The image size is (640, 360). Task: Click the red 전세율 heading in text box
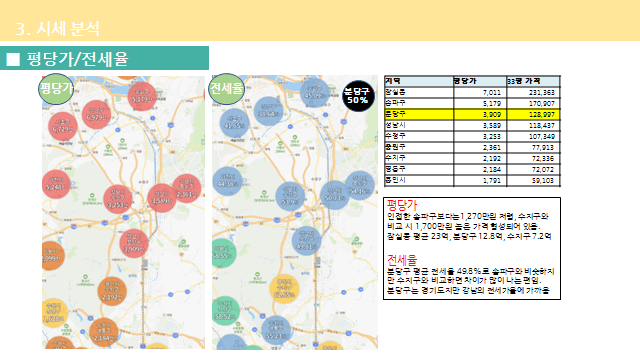402,260
